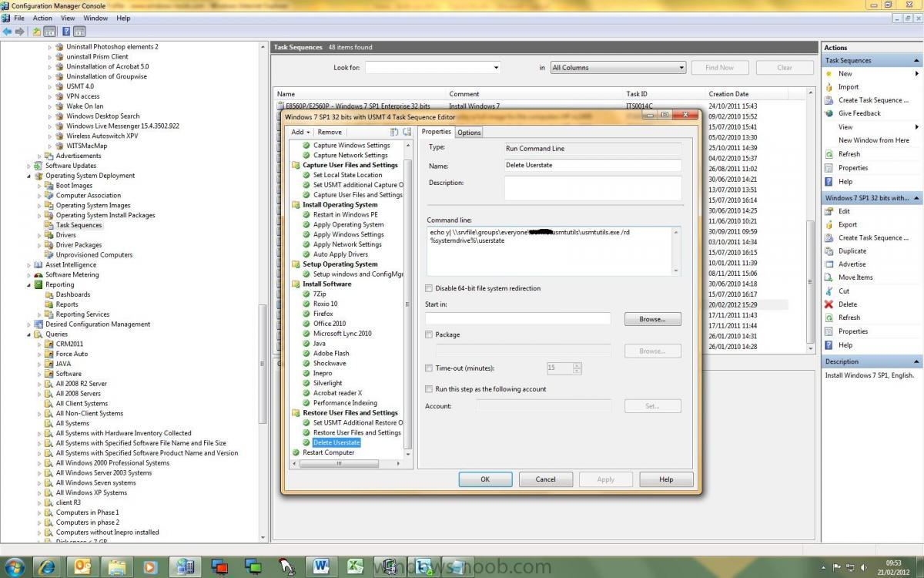Click in the Description text box

coord(593,188)
